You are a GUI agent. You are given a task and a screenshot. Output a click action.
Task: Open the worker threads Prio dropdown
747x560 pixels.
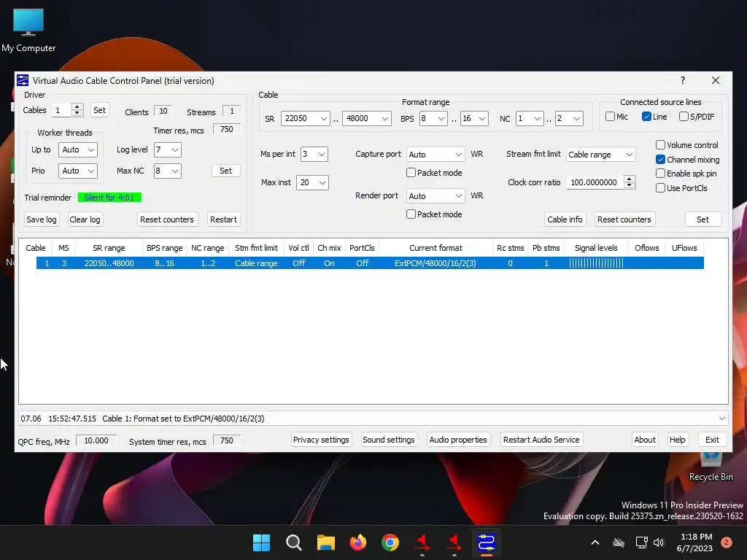tap(77, 171)
